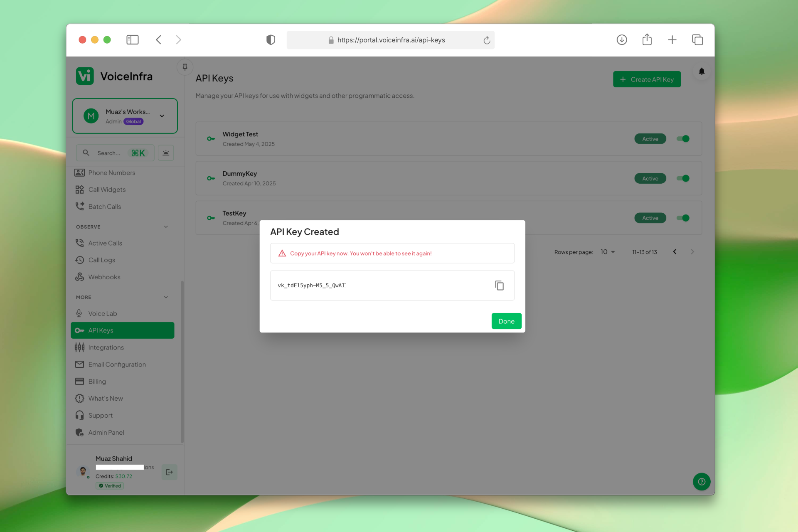The image size is (798, 532).
Task: Click the Safari address bar URL
Action: pyautogui.click(x=391, y=40)
